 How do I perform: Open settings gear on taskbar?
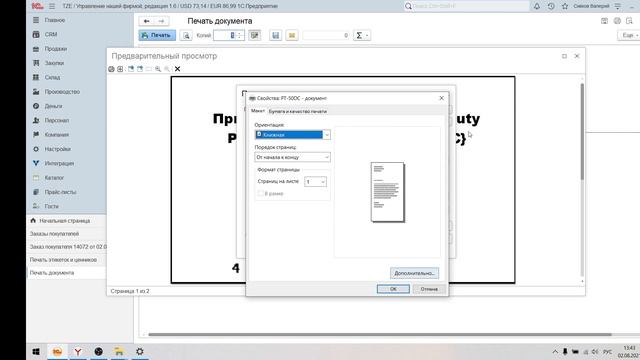[140, 351]
